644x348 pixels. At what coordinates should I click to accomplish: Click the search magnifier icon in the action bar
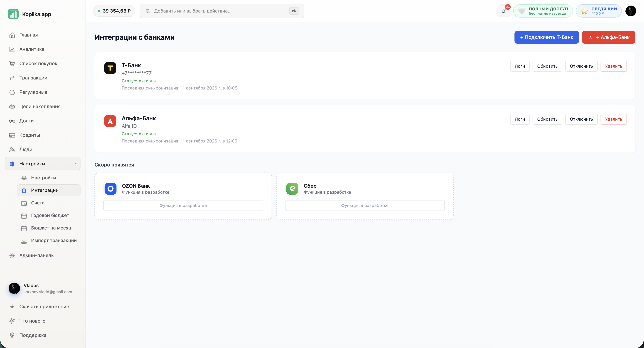[148, 11]
